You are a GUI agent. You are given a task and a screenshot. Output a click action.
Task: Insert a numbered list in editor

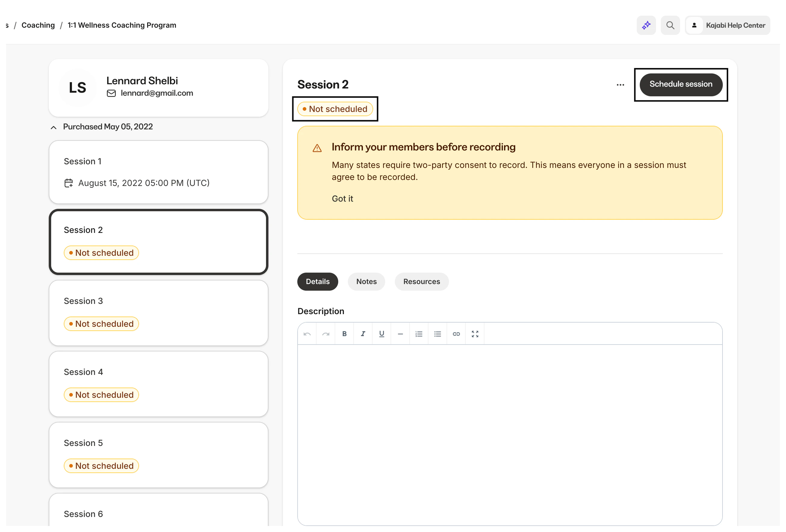click(419, 334)
